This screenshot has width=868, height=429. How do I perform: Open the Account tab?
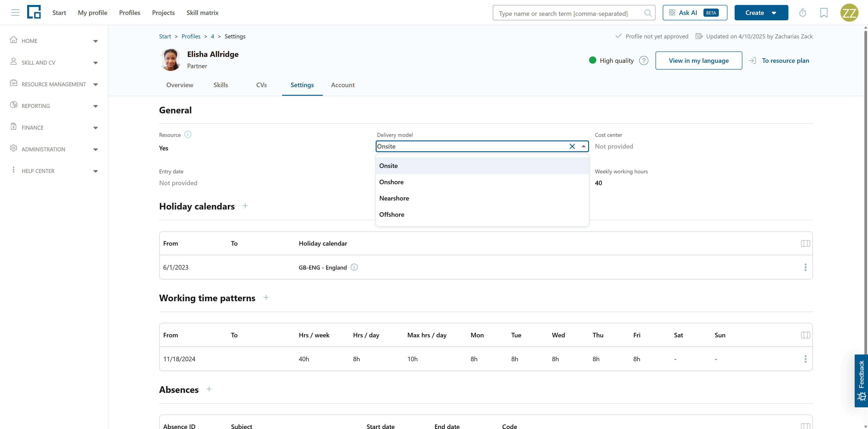pos(343,85)
